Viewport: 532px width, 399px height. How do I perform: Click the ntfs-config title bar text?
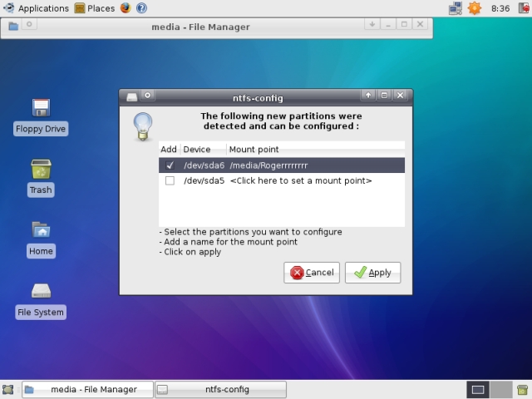click(258, 98)
